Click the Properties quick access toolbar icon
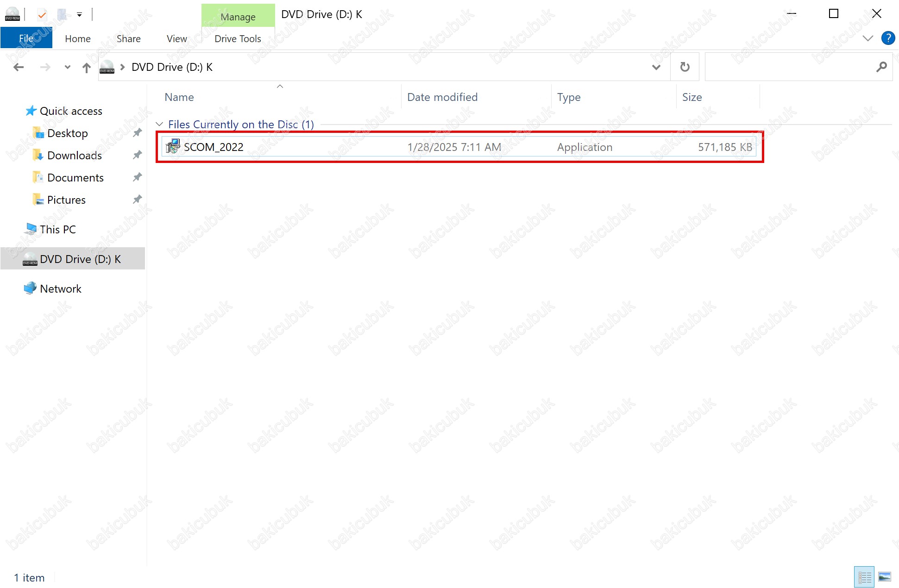The image size is (899, 588). click(42, 15)
